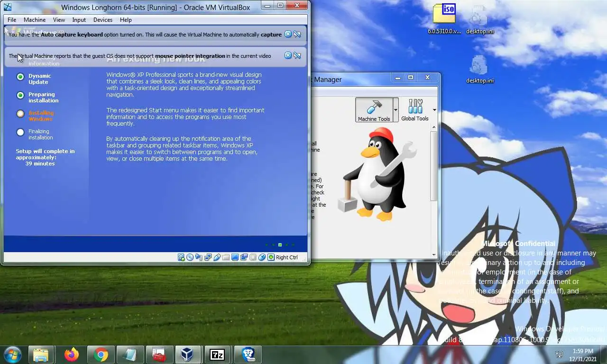Suppress future Auto capture keyboard notifications
Screen dimensions: 607x364
(x=297, y=34)
